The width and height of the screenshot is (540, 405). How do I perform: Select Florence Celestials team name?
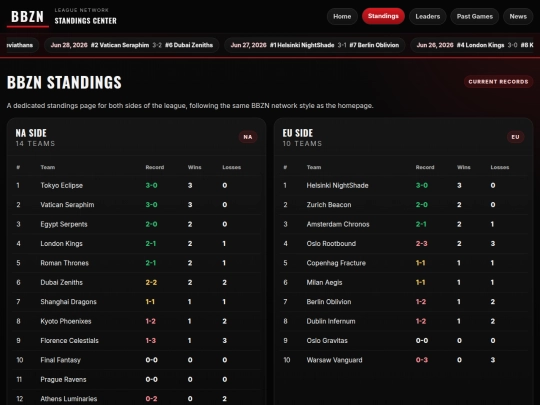point(69,341)
